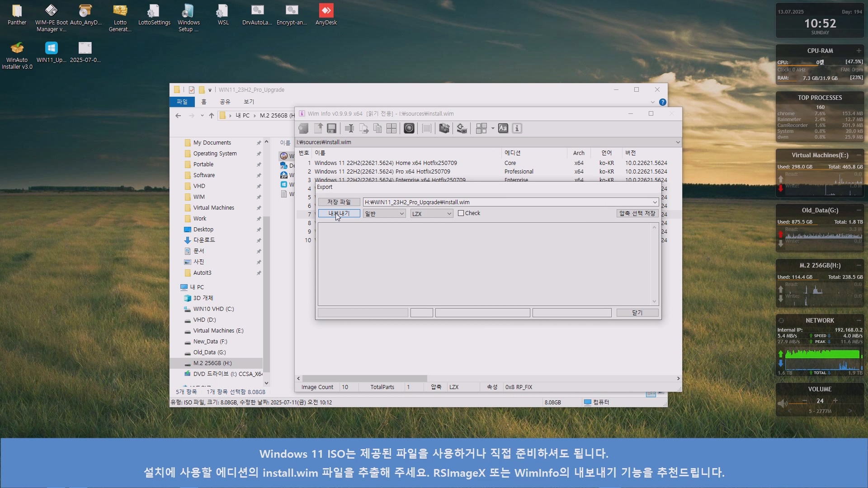The height and width of the screenshot is (488, 868).
Task: Click the rename text-cursor toolbar icon
Action: [349, 128]
